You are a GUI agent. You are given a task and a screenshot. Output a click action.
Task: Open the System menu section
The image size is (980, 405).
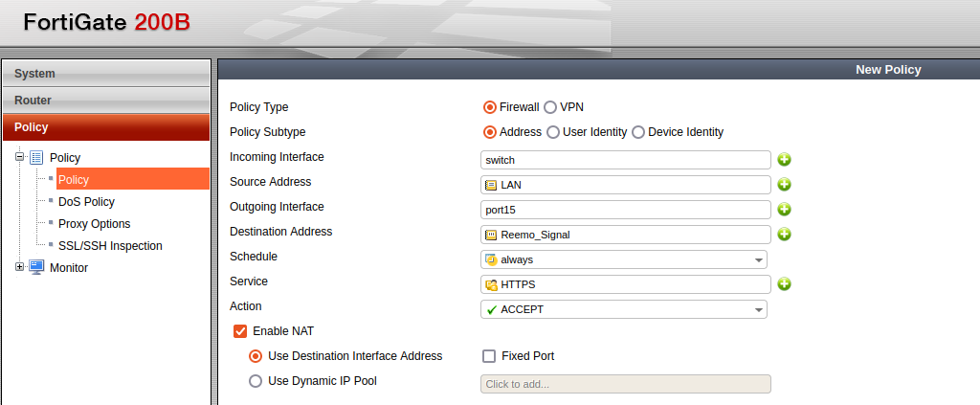click(x=105, y=74)
